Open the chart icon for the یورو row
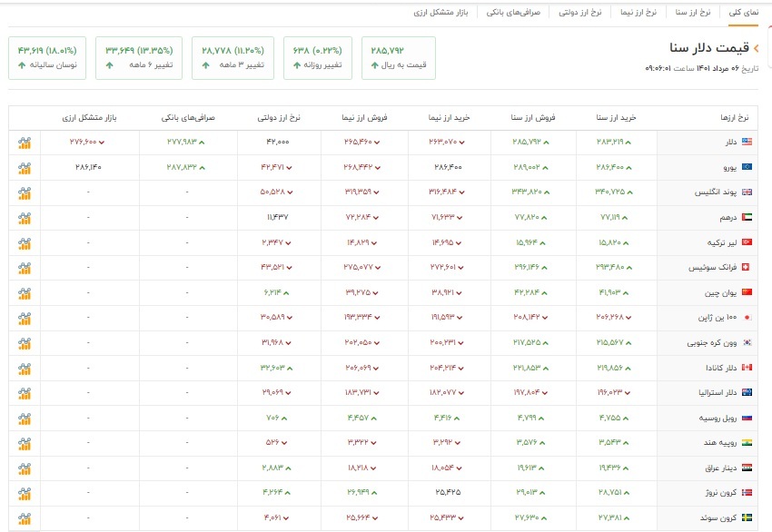 (25, 168)
